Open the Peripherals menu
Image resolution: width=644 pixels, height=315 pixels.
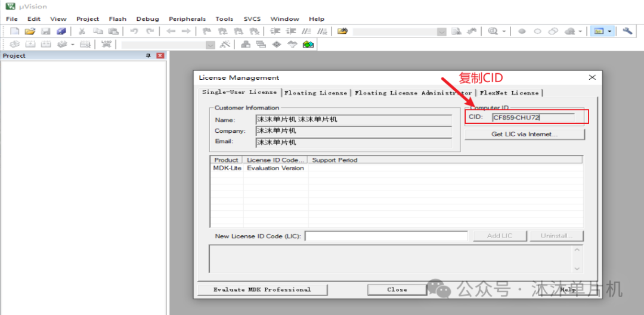(187, 19)
